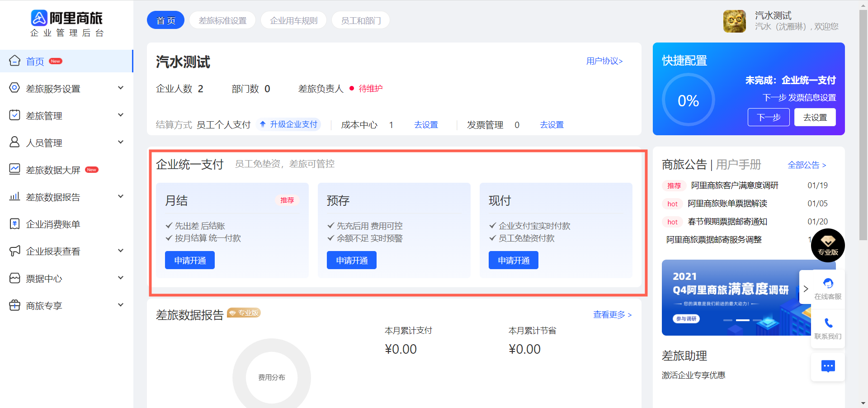Click the 企业消费账单 bill icon
Viewport: 868px width, 408px height.
click(x=14, y=223)
